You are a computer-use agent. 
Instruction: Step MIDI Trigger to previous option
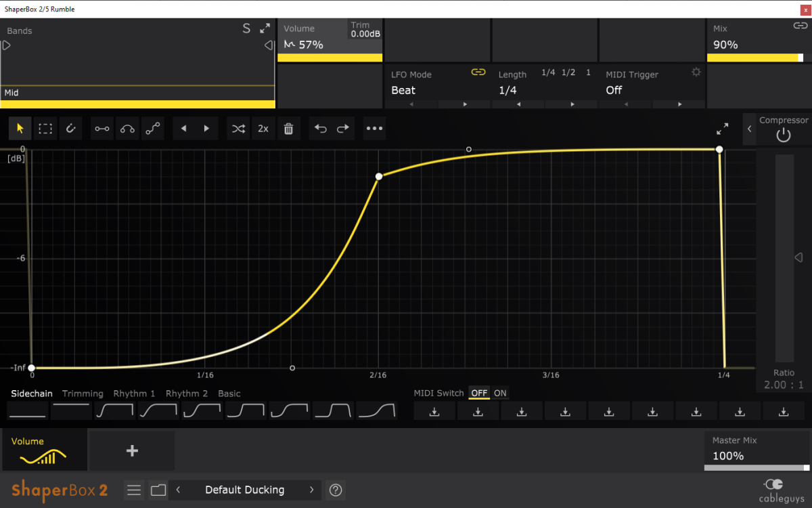pyautogui.click(x=627, y=104)
